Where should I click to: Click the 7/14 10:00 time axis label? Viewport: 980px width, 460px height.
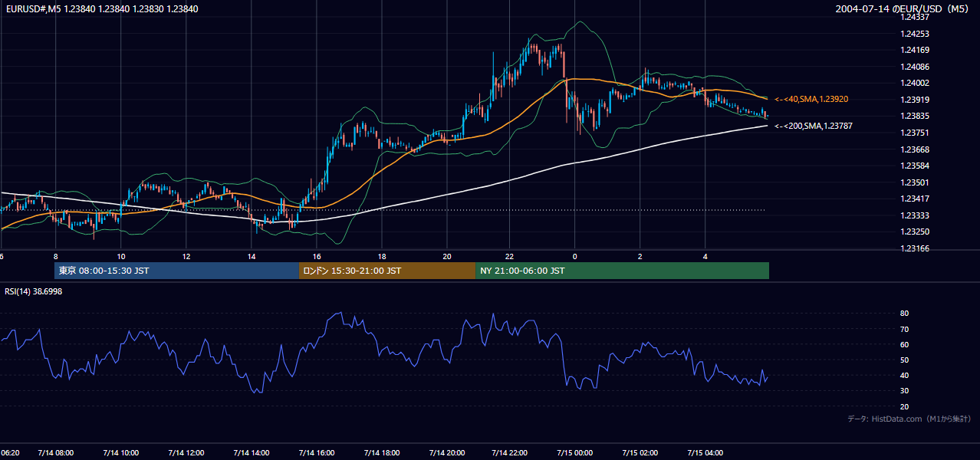click(121, 453)
